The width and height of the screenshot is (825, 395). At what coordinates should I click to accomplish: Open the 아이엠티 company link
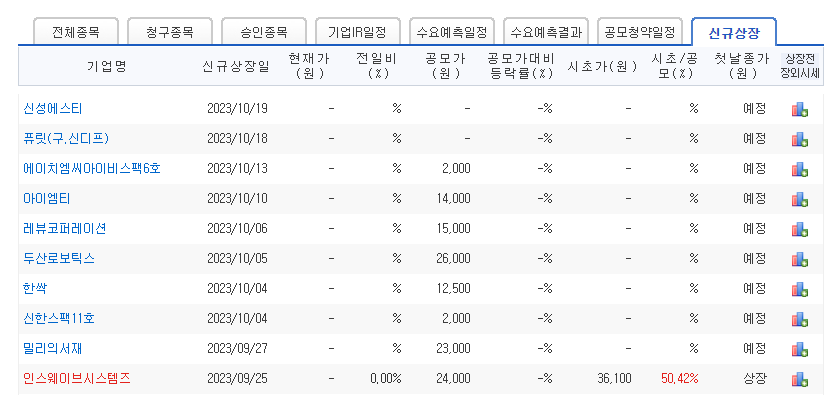[x=47, y=199]
